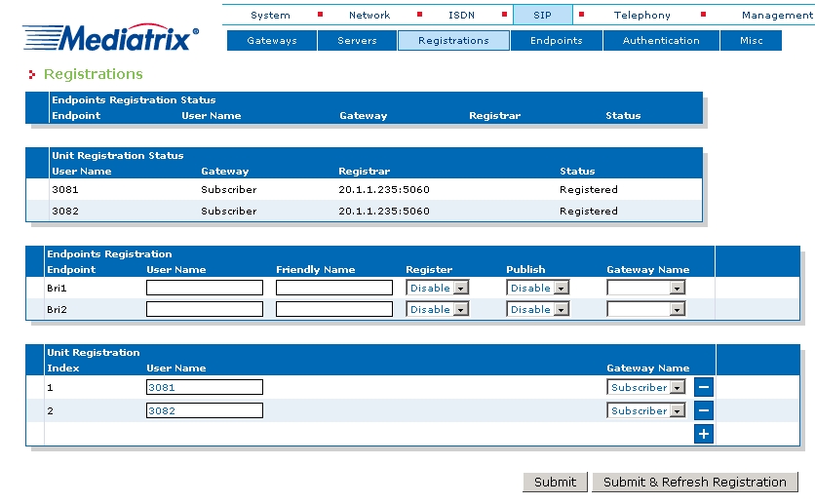Viewport: 815px width, 504px height.
Task: Click registrar 20.1.1.235:5060 in the 3081 row
Action: coord(384,190)
